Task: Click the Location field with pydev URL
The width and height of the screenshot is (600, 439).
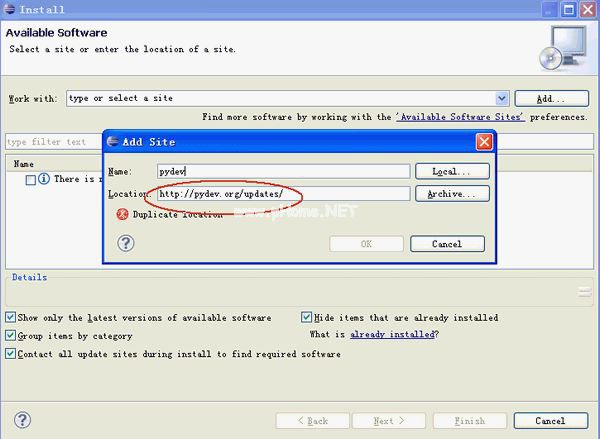Action: coord(283,194)
